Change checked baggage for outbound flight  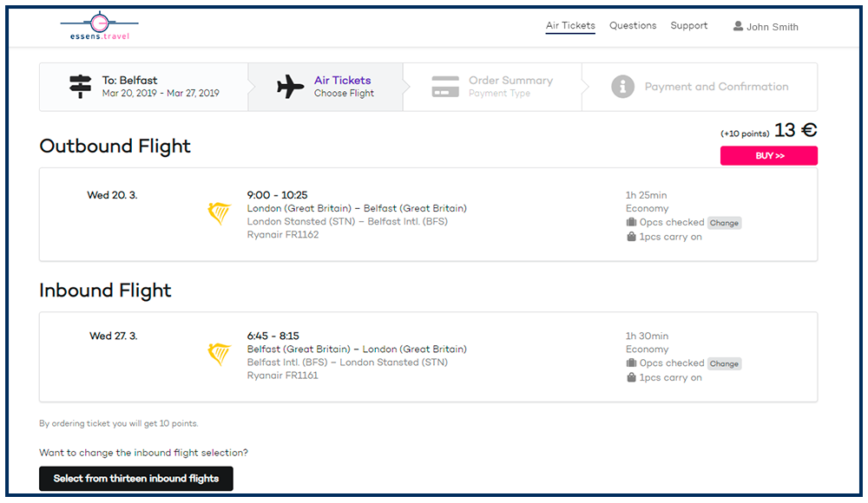[724, 223]
